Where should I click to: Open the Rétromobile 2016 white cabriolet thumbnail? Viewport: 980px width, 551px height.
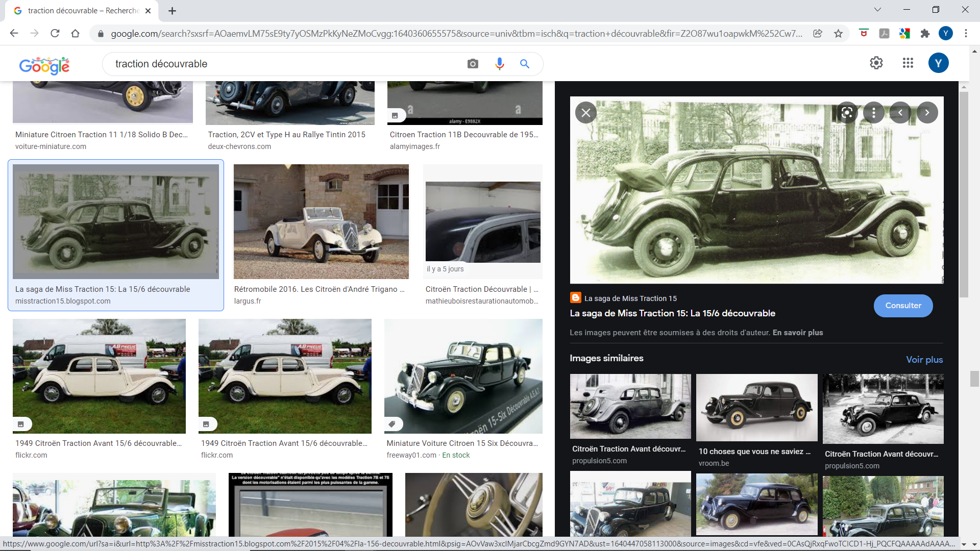(x=321, y=221)
